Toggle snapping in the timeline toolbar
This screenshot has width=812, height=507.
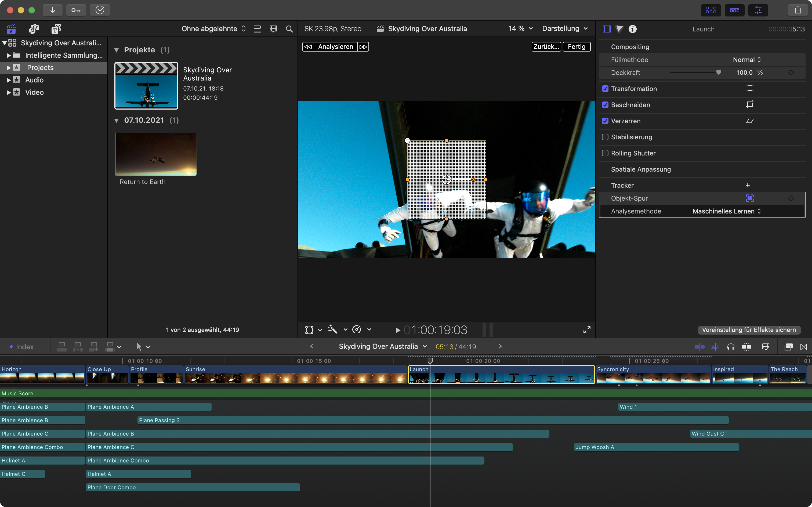[746, 347]
